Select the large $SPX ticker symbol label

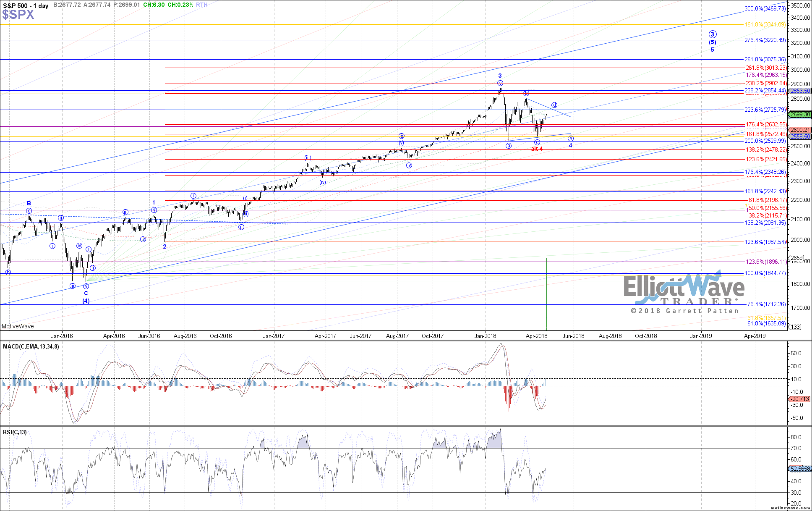tap(18, 15)
